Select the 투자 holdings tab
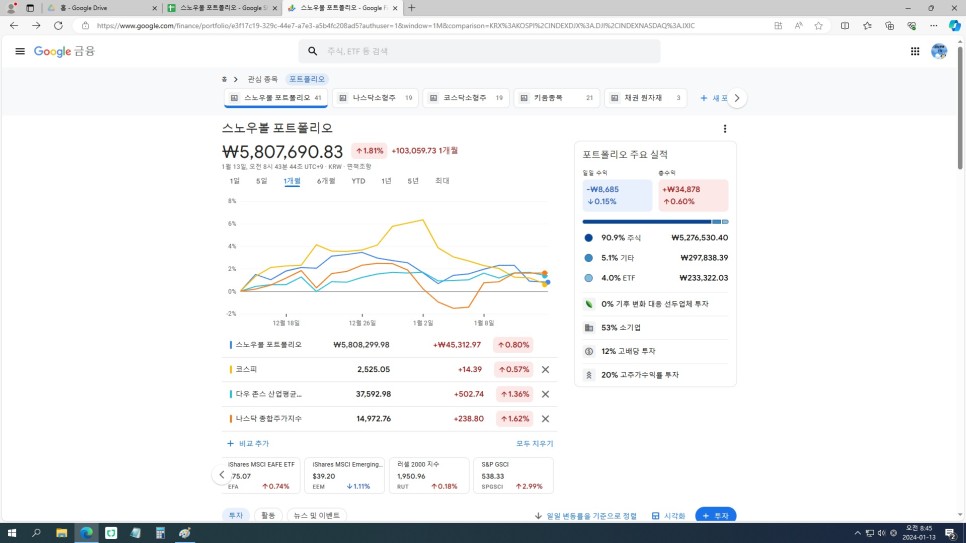966x543 pixels. click(x=236, y=516)
